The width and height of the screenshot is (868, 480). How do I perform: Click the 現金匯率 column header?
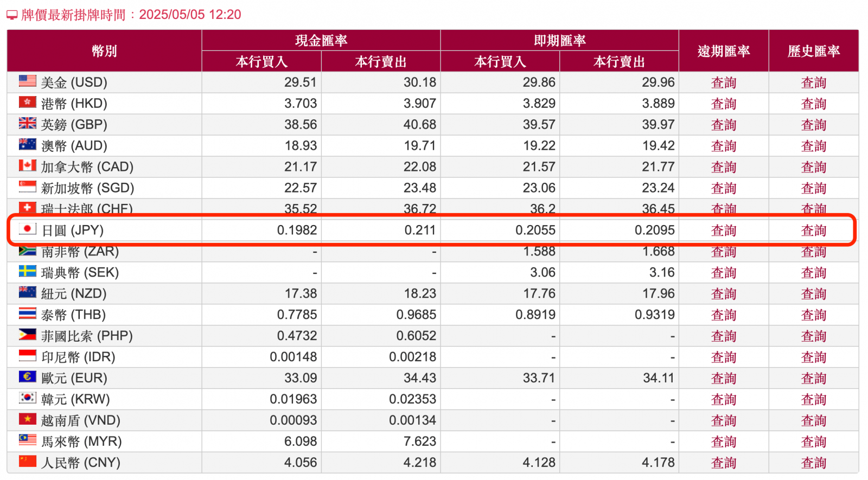(321, 41)
